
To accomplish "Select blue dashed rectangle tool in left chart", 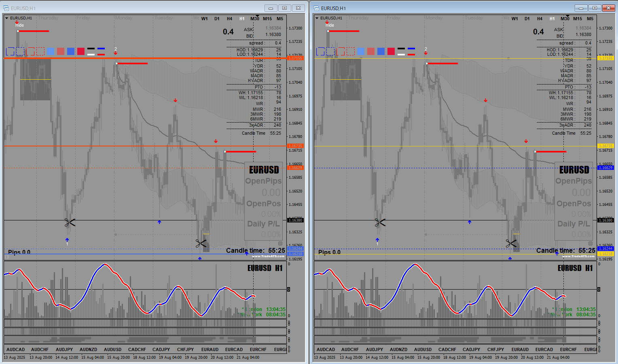I will [x=20, y=51].
